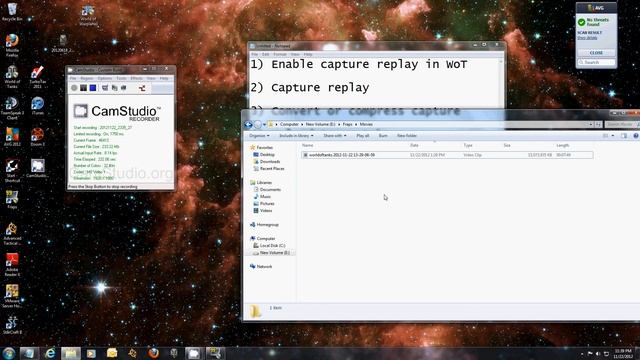Click the New folder button
The image size is (640, 360).
(x=407, y=136)
